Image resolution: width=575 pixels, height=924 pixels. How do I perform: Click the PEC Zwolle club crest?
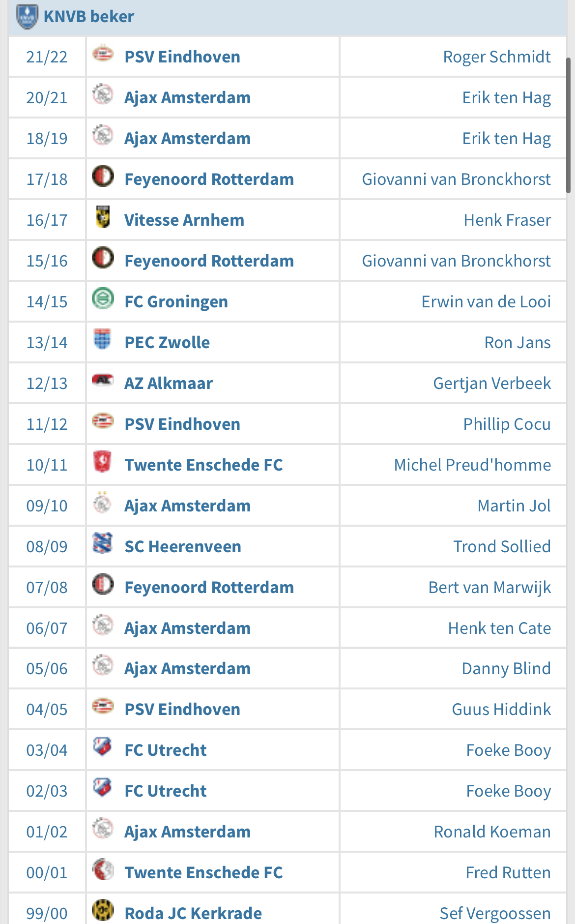[x=103, y=339]
